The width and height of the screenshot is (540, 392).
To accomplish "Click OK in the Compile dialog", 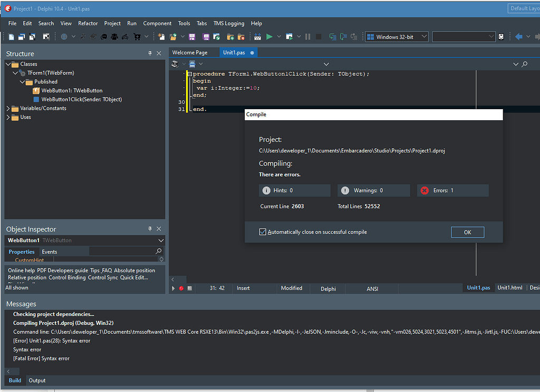I will [x=467, y=232].
